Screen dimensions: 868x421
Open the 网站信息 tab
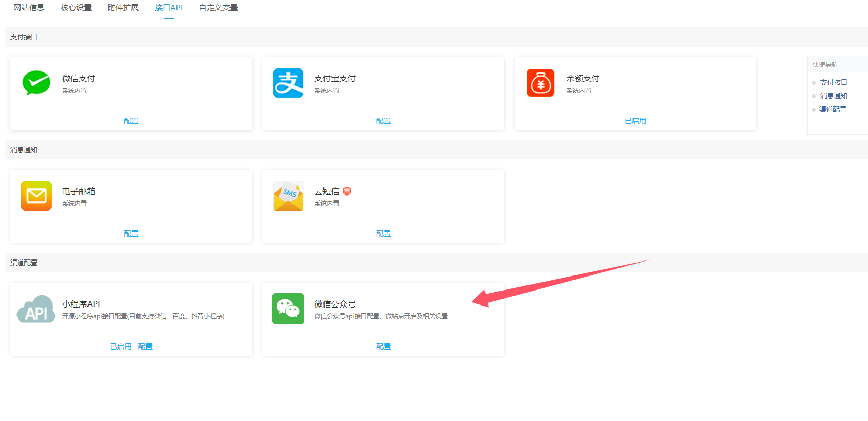29,8
